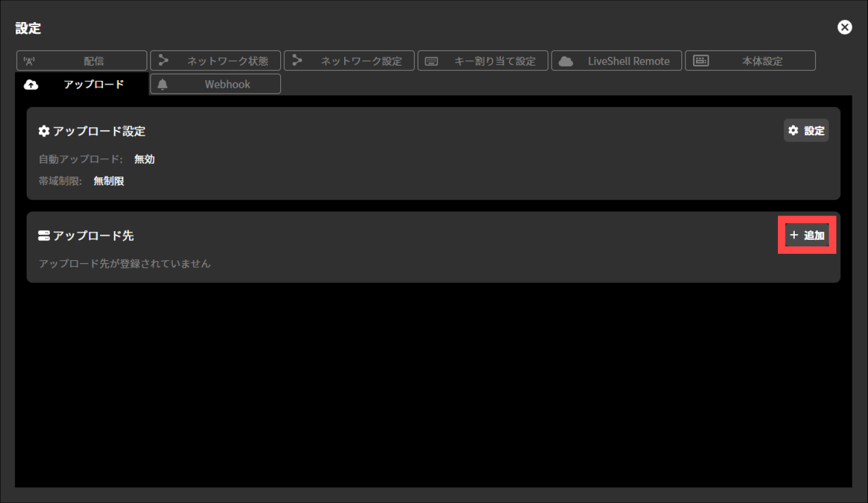
Task: Switch to the 配信 tab
Action: pos(82,61)
